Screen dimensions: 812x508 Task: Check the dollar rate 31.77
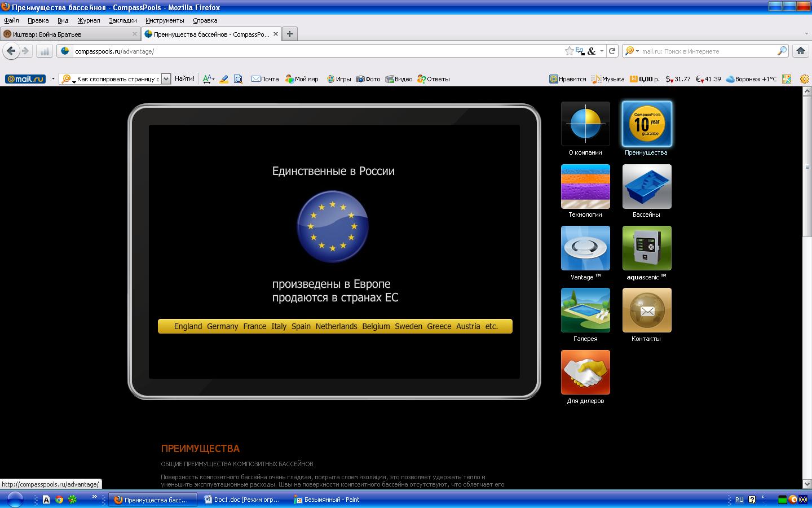point(678,79)
